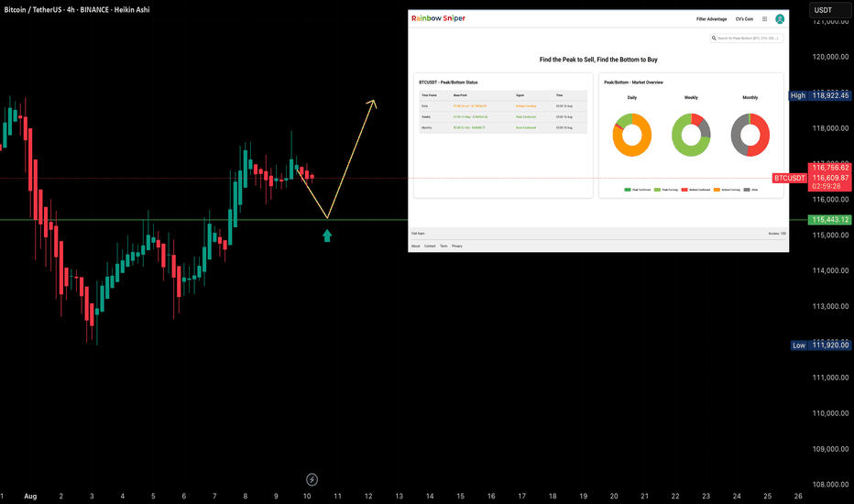854x504 pixels.
Task: Click the Peak/Bottom - Market Overview heading
Action: [x=633, y=82]
